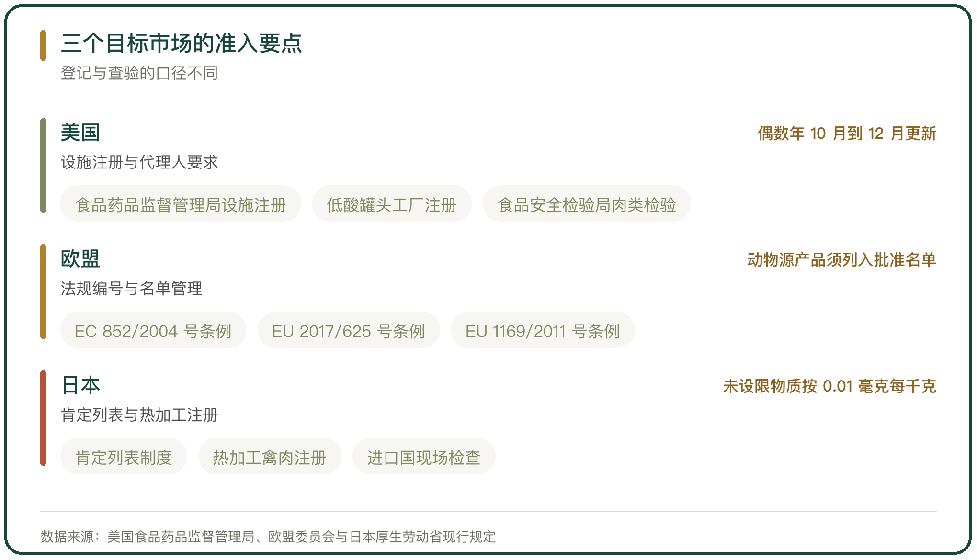Viewport: 977px width, 560px height.
Task: Click the text 肯定列表与热加工注册
Action: pos(139,415)
